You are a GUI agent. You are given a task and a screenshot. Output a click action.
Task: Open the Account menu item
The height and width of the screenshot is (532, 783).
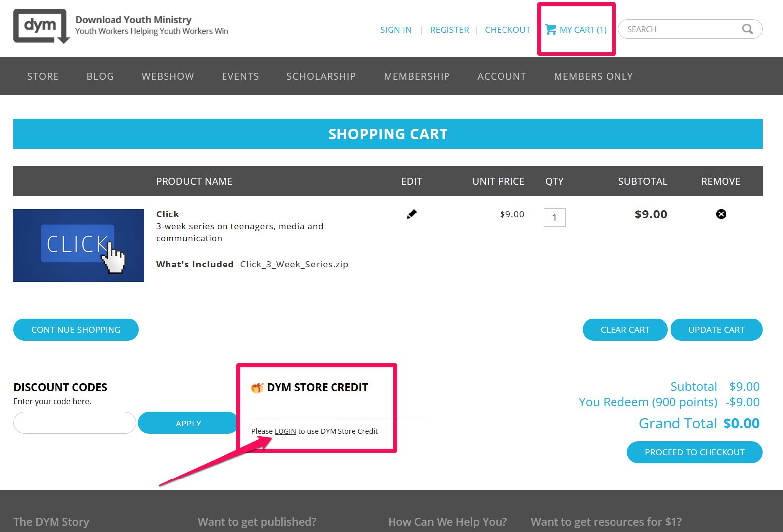coord(502,76)
